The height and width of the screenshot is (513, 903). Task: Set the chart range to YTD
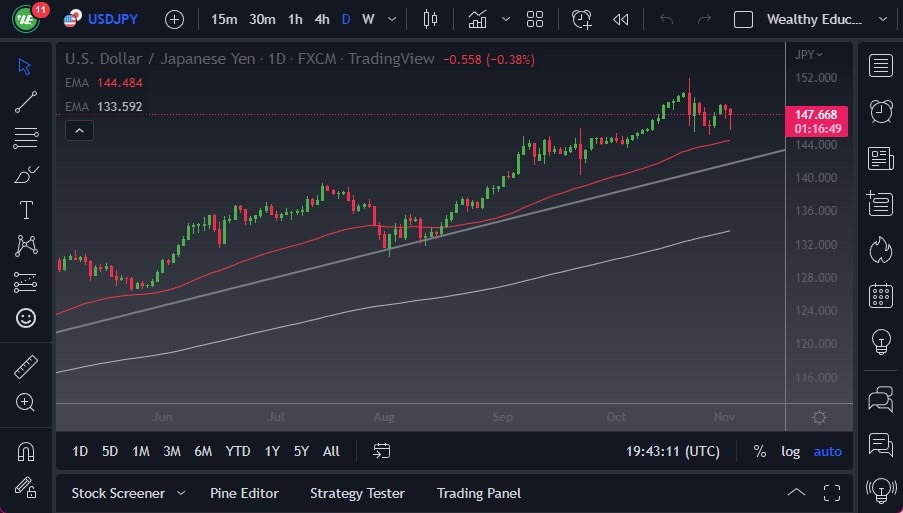point(238,451)
